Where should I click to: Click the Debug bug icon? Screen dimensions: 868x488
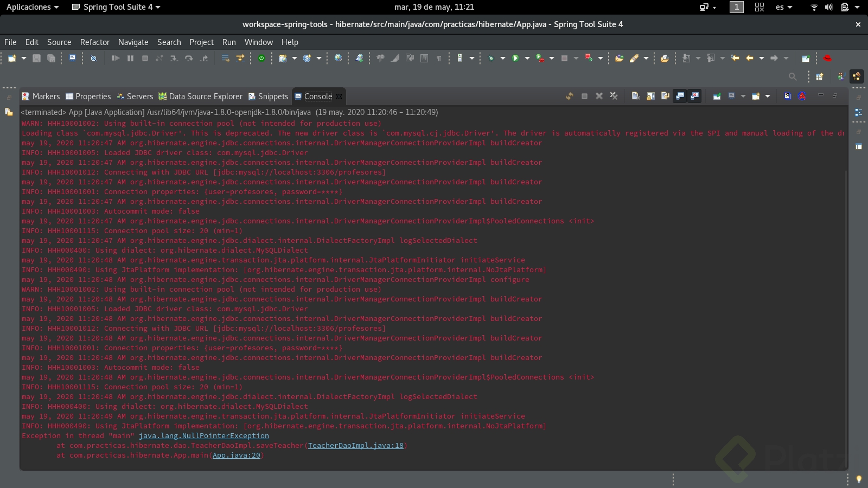click(491, 58)
